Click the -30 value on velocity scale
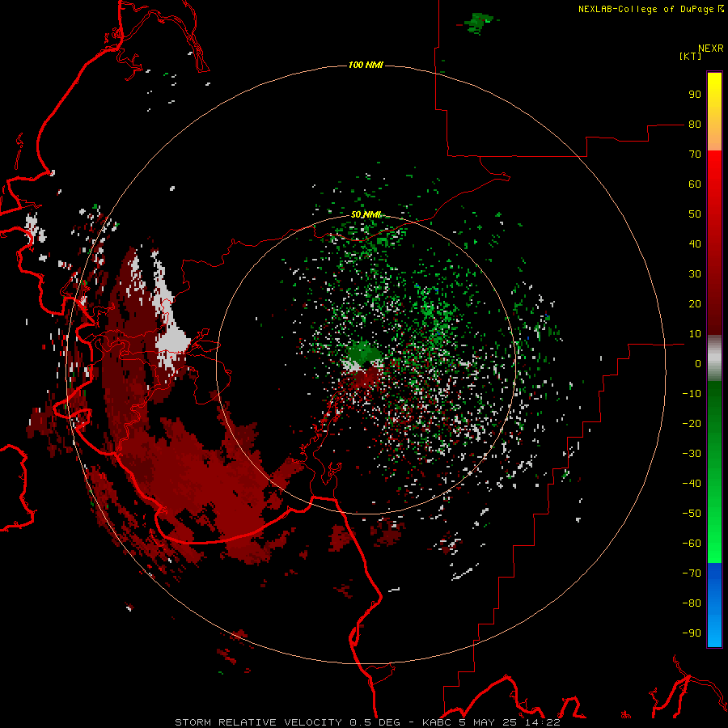This screenshot has height=728, width=728. [692, 454]
